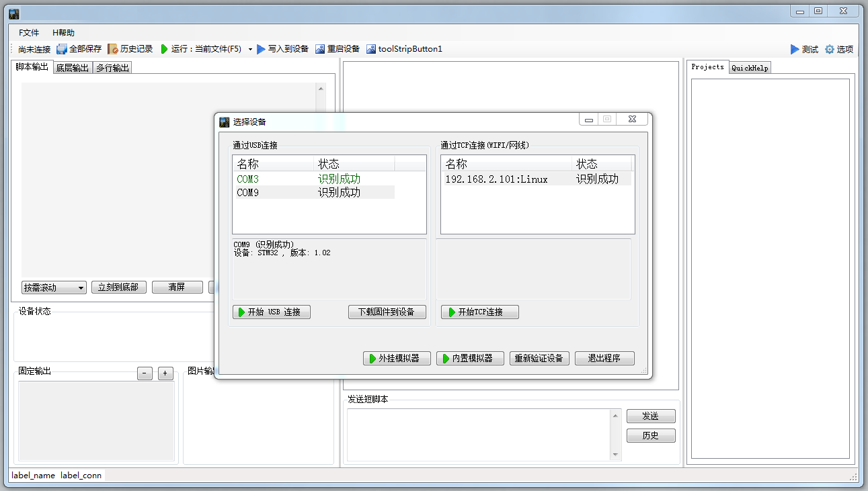The width and height of the screenshot is (868, 491).
Task: Select COM3 in the USB device list
Action: pos(247,179)
